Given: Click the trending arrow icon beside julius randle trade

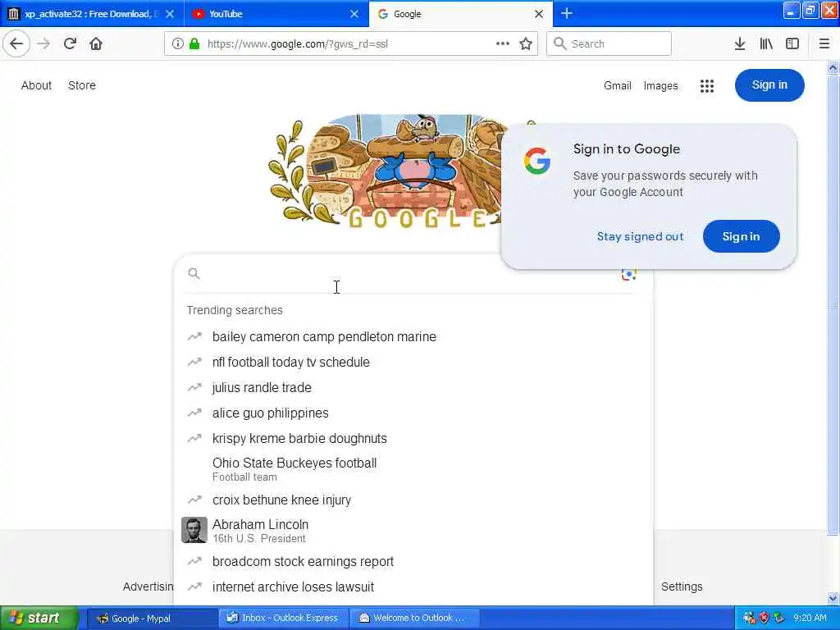Looking at the screenshot, I should point(194,387).
